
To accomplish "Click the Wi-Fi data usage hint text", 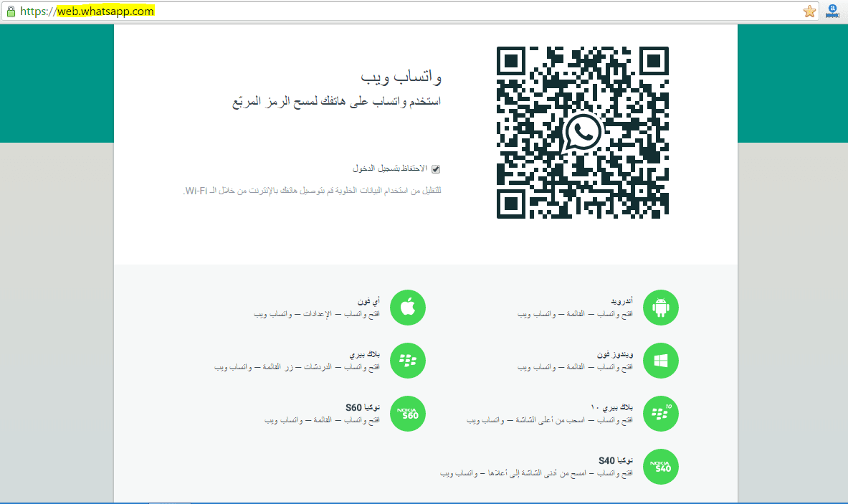I will tap(312, 191).
